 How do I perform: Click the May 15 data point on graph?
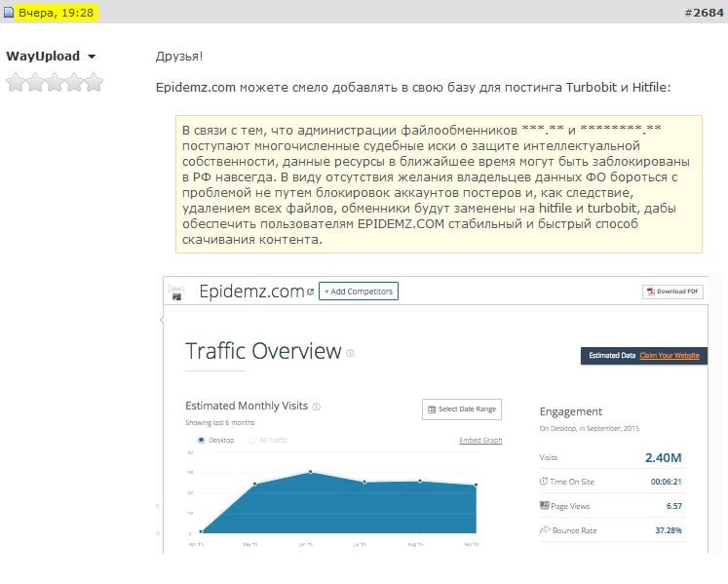[x=254, y=485]
